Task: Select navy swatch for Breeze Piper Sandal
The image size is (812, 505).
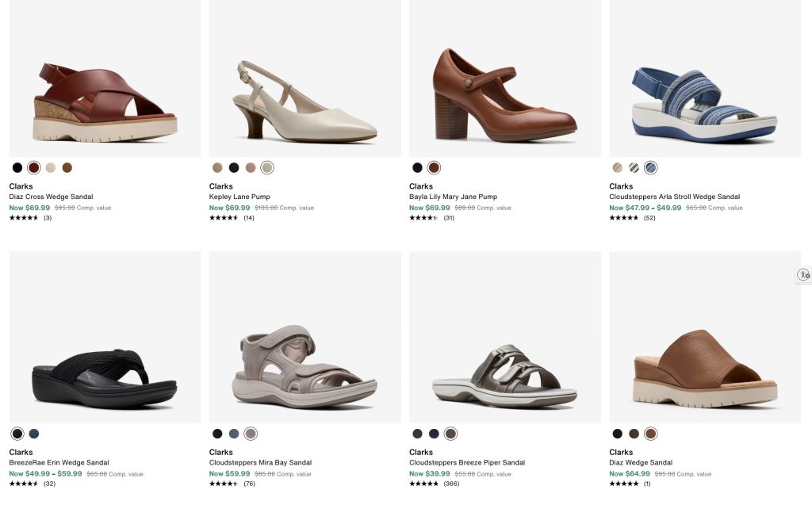Action: coord(434,434)
